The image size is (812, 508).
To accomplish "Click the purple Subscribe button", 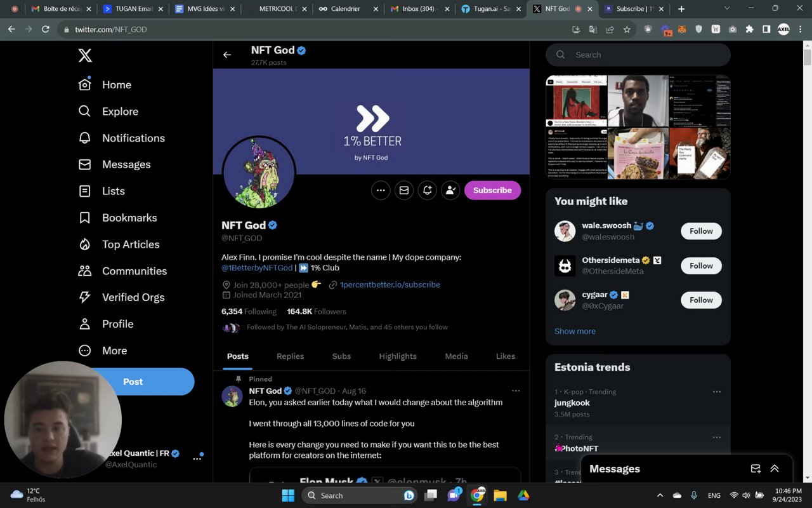I will click(492, 190).
